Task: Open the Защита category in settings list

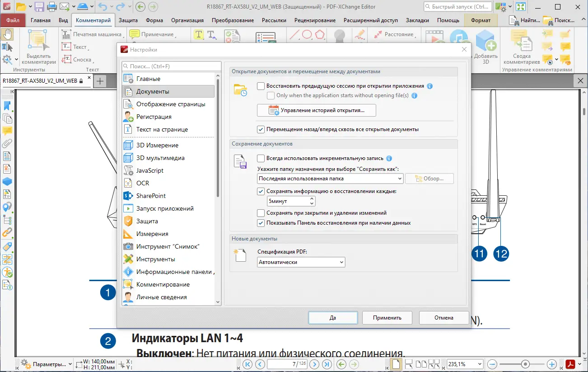Action: 168,221
